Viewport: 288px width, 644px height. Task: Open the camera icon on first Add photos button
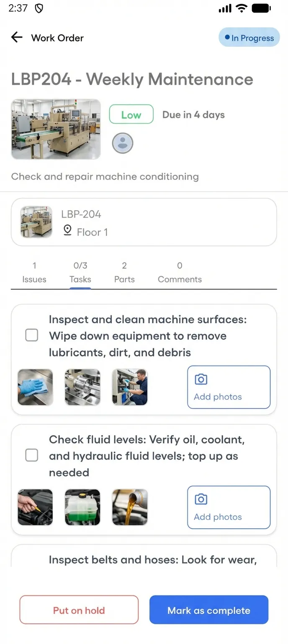pyautogui.click(x=201, y=378)
